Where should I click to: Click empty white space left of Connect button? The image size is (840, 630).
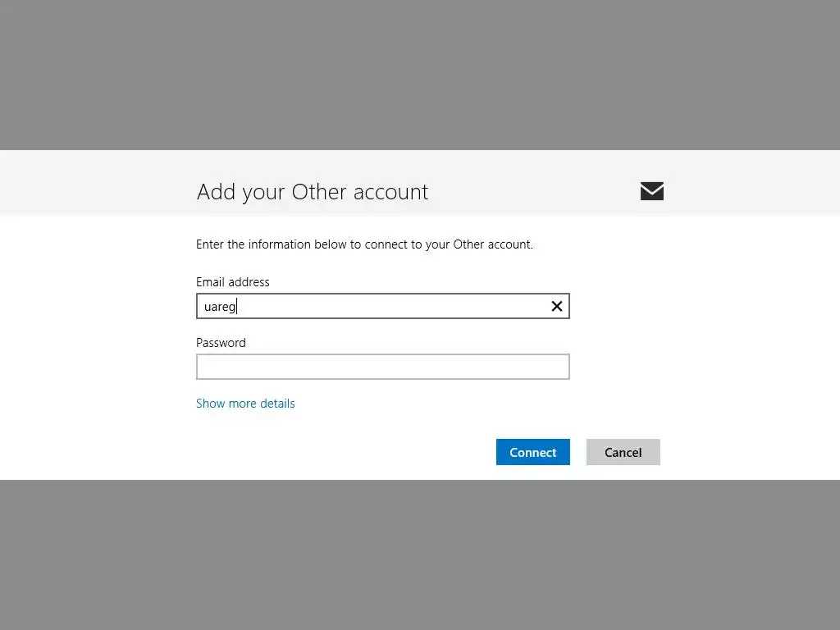[345, 452]
